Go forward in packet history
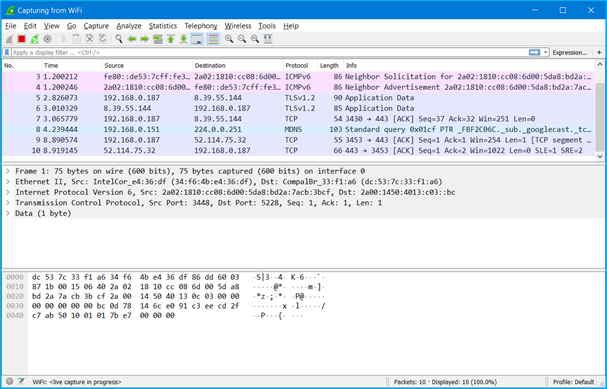This screenshot has height=389, width=607. pyautogui.click(x=145, y=39)
